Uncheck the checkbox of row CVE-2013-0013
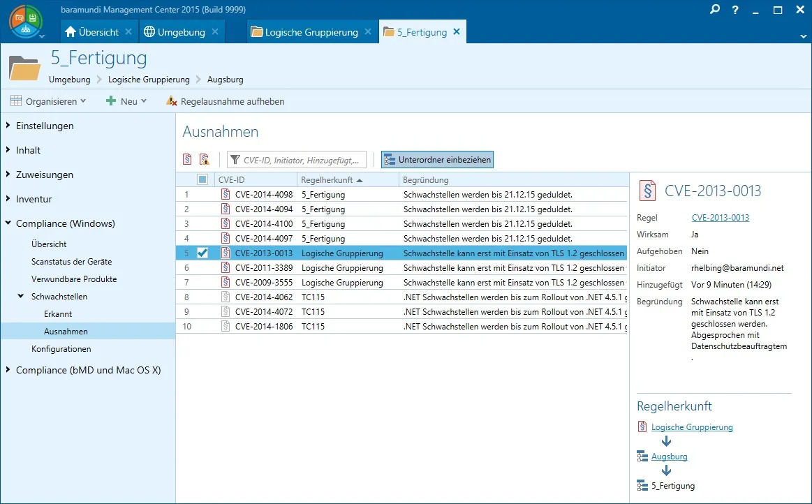Image resolution: width=812 pixels, height=504 pixels. click(202, 253)
